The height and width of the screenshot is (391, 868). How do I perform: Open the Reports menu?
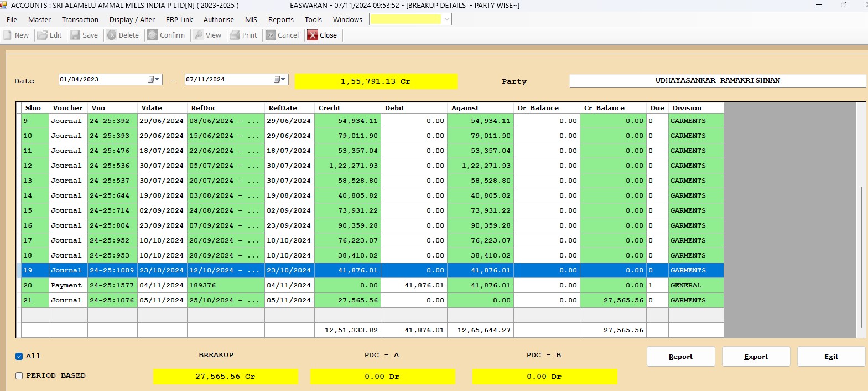pyautogui.click(x=280, y=20)
